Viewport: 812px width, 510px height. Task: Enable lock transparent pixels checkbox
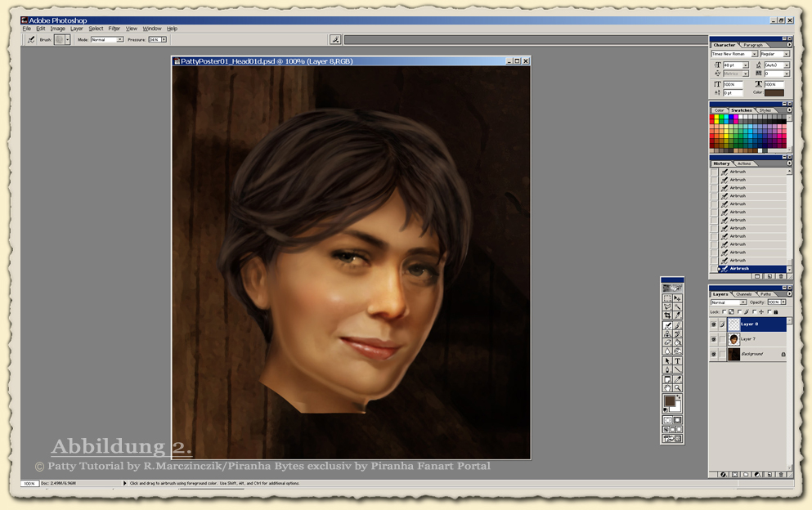724,311
